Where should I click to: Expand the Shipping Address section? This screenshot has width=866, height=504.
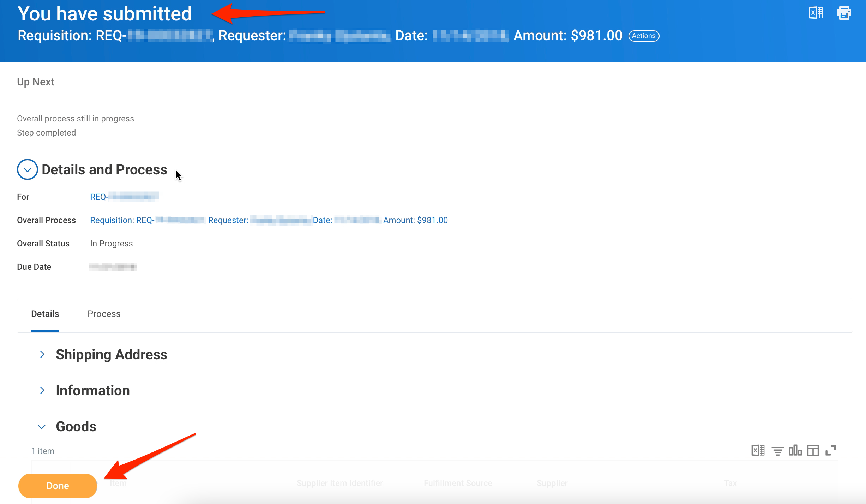42,354
